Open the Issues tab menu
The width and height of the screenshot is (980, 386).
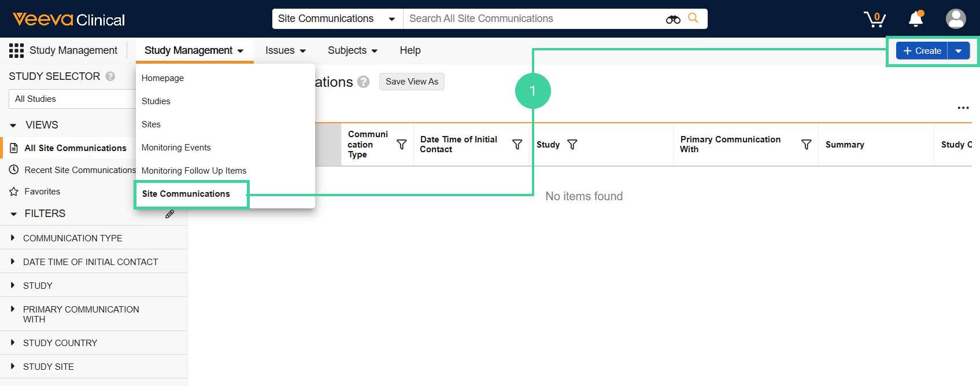coord(286,50)
